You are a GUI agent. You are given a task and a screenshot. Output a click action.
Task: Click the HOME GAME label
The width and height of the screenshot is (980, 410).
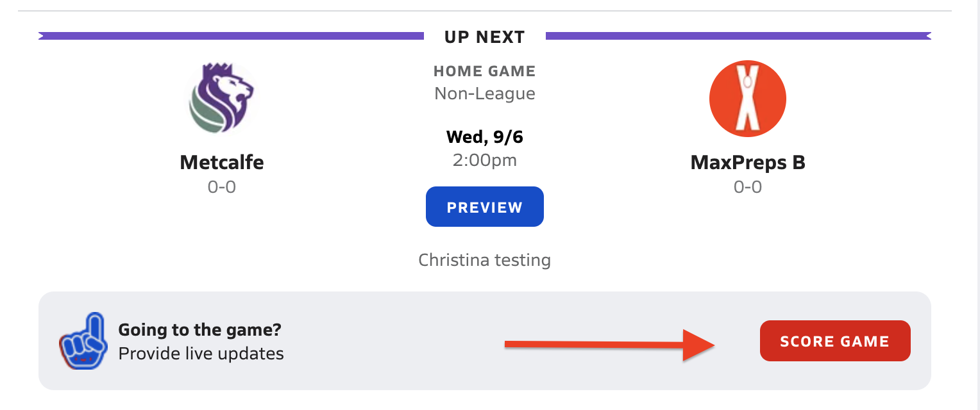pos(484,70)
